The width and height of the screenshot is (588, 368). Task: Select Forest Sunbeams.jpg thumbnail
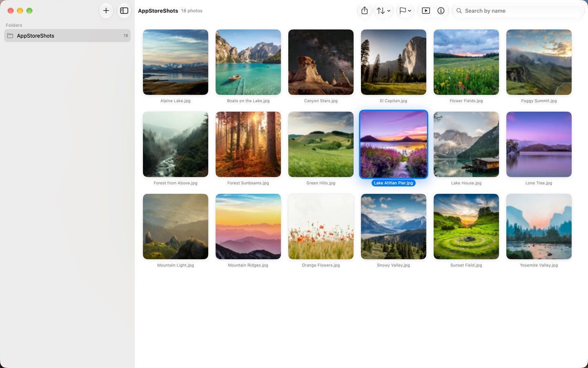coord(248,144)
